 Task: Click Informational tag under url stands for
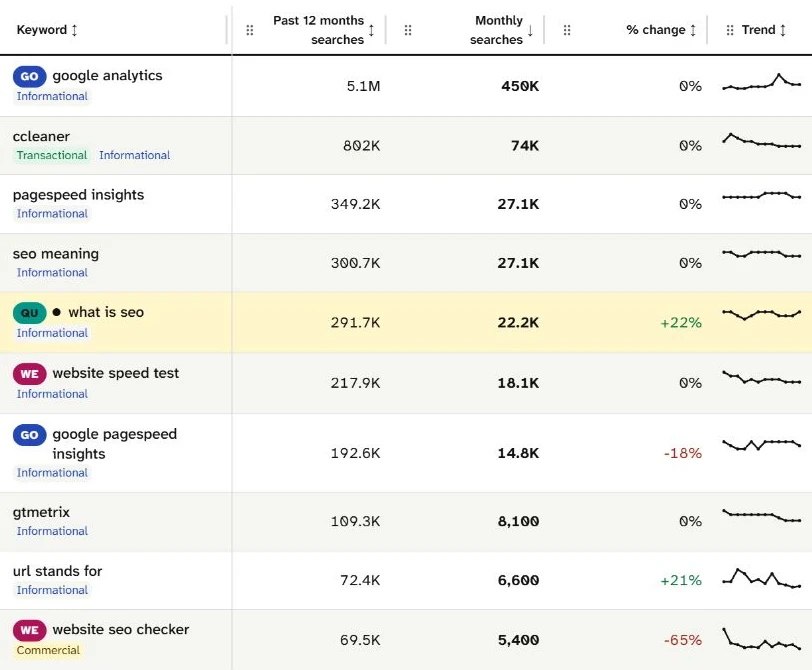click(x=52, y=590)
